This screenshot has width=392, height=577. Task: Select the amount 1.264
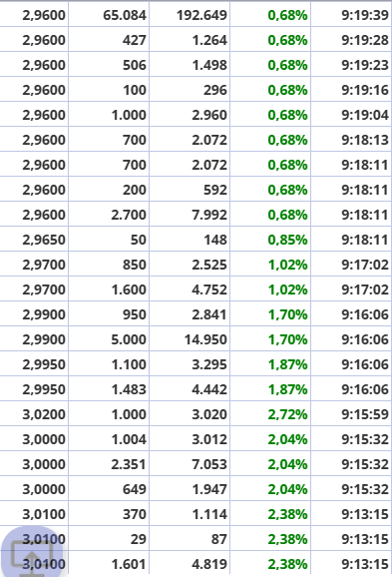pos(190,40)
